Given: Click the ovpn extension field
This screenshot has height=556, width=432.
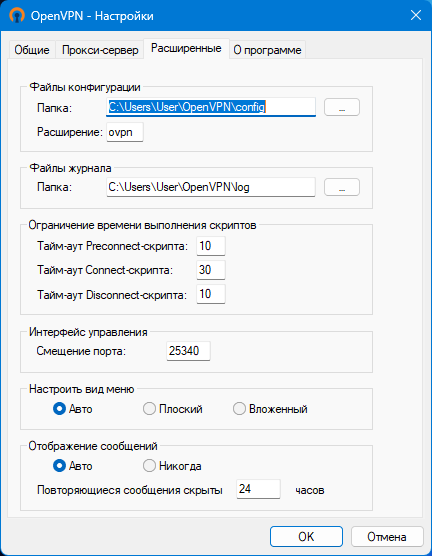Looking at the screenshot, I should [x=125, y=132].
